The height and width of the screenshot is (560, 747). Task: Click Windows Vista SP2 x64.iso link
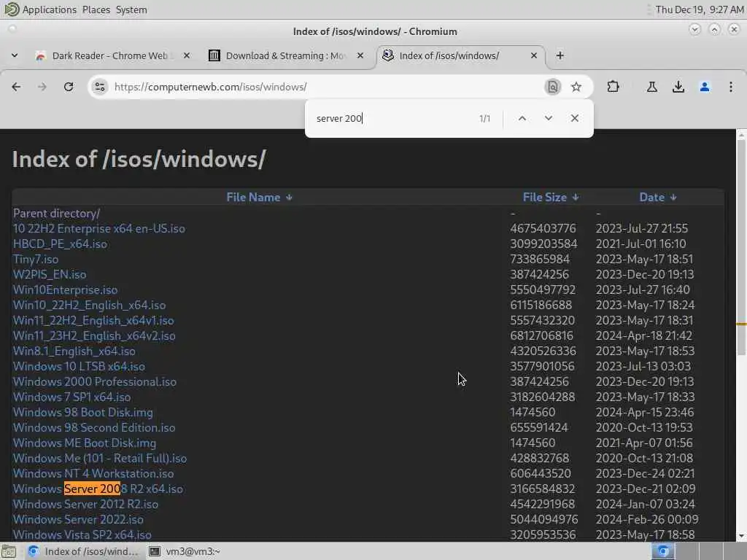pyautogui.click(x=82, y=534)
